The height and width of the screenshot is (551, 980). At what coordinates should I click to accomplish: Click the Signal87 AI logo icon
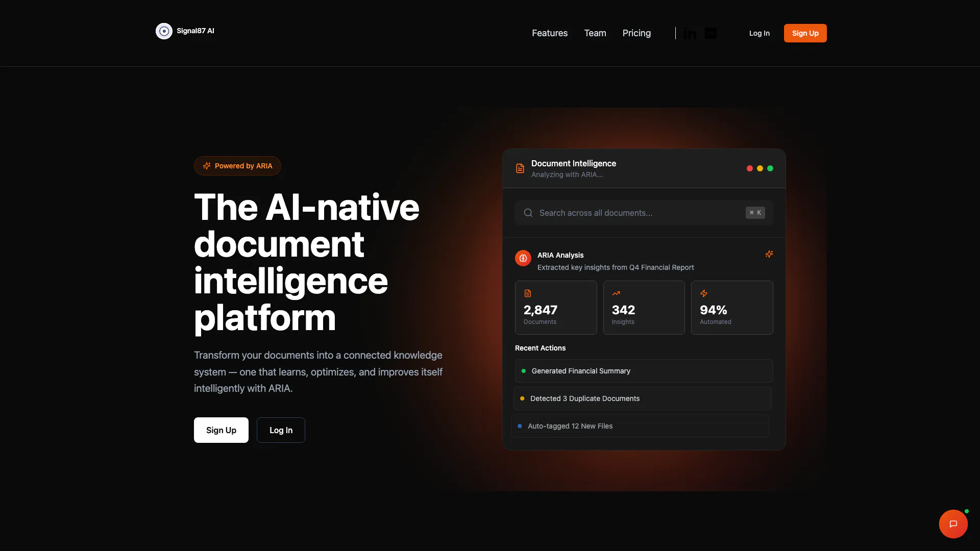[164, 31]
